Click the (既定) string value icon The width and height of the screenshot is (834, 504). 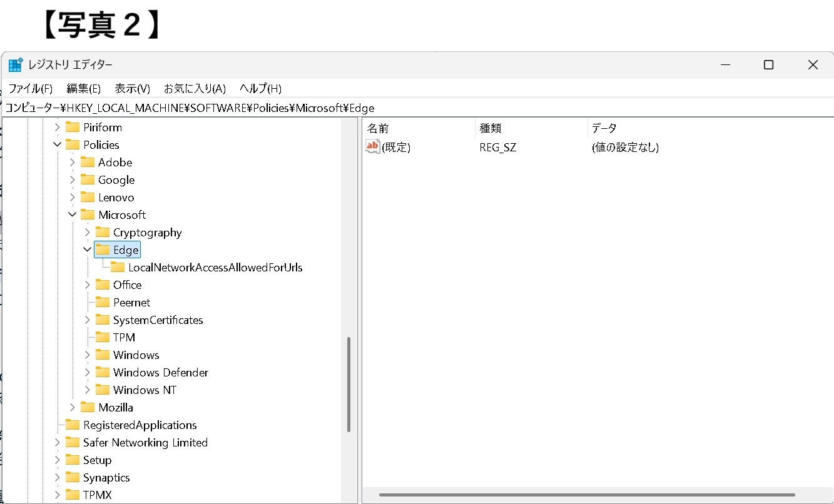pyautogui.click(x=373, y=147)
